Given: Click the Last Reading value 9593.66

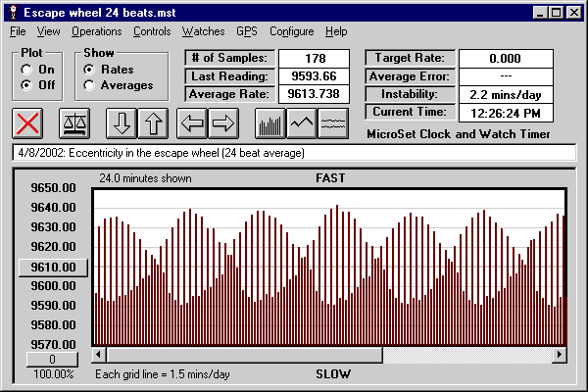Looking at the screenshot, I should coord(315,76).
